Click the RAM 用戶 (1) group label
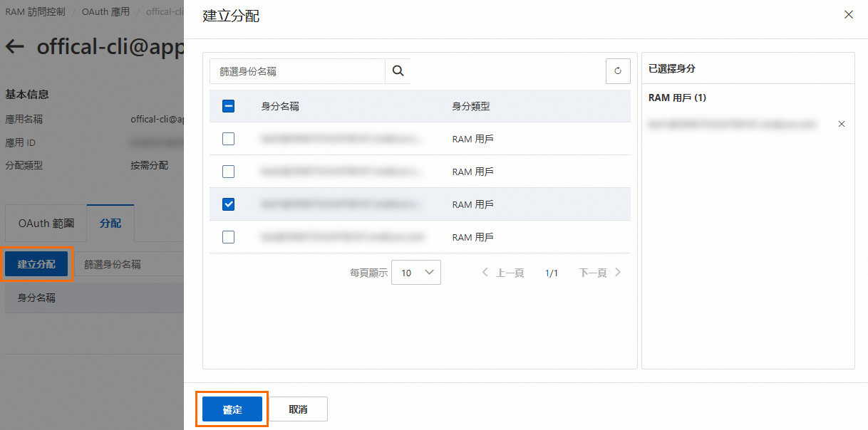868x430 pixels. pos(677,98)
